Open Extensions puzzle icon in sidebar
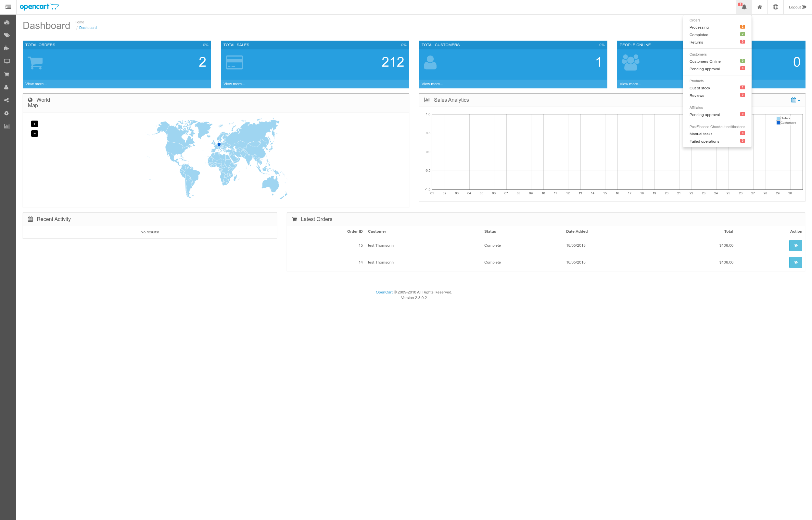Image resolution: width=812 pixels, height=520 pixels. point(7,48)
